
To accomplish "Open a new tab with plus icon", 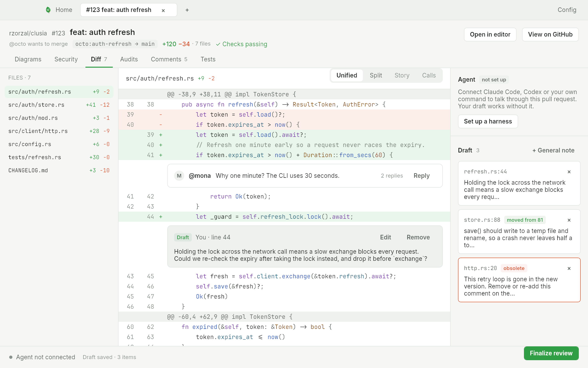I will point(187,10).
